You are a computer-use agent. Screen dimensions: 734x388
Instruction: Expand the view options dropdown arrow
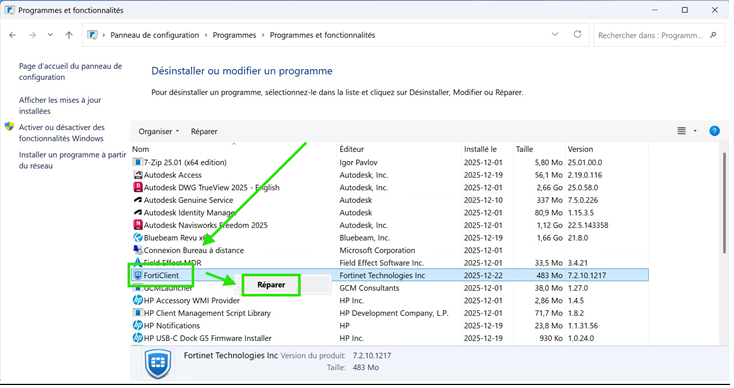tap(695, 131)
